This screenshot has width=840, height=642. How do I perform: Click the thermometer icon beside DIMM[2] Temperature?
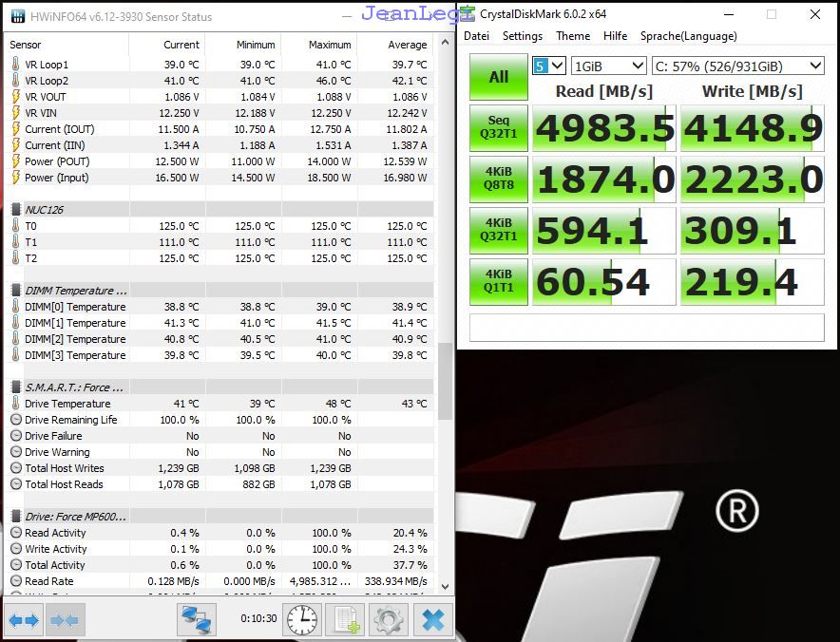tap(15, 339)
